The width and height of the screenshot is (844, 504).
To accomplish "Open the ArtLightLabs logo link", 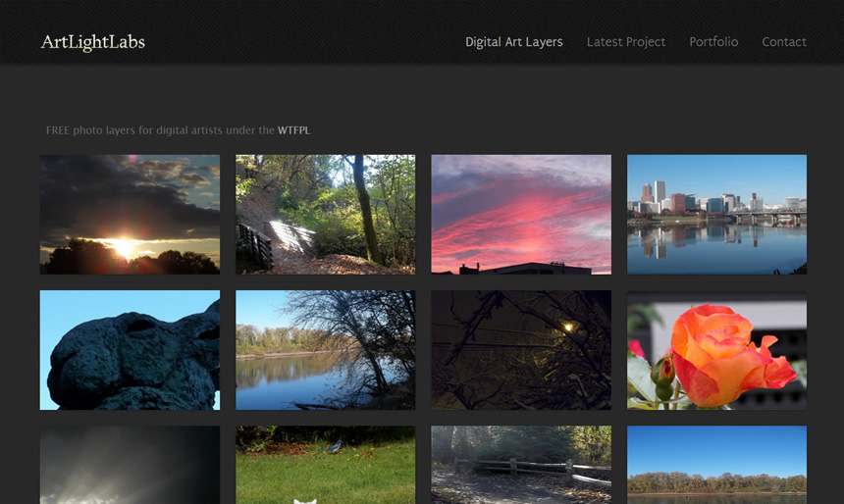I will point(93,42).
